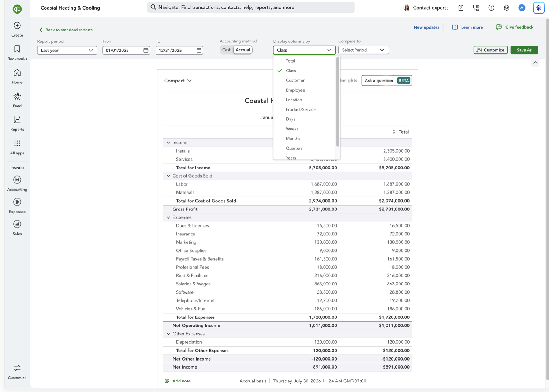This screenshot has width=549, height=392.
Task: Click the Contact experts avatar icon
Action: pyautogui.click(x=407, y=8)
